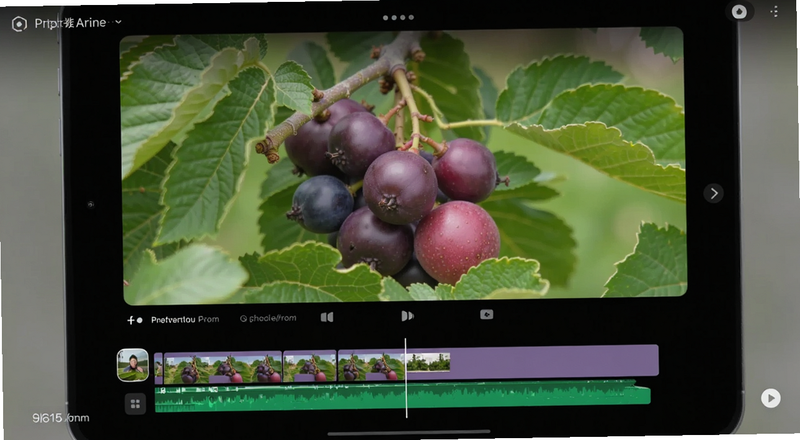Select the small first clip at timeline start
800x440 pixels.
tap(159, 368)
